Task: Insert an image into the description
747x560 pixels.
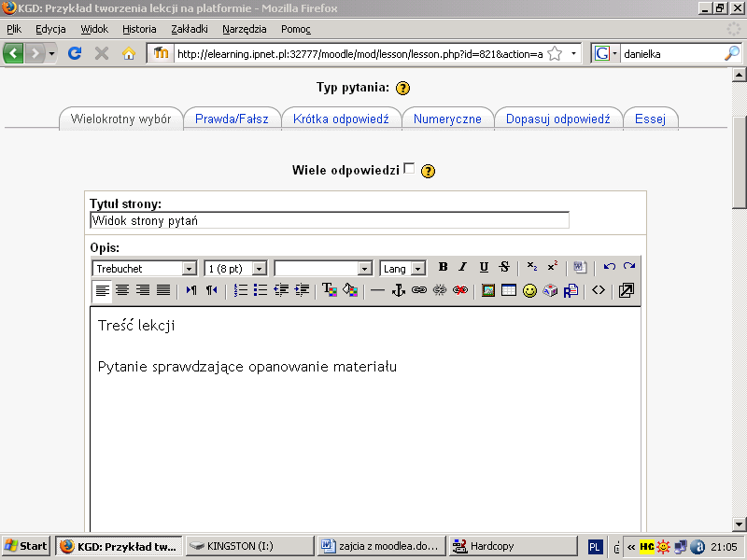Action: tap(488, 290)
